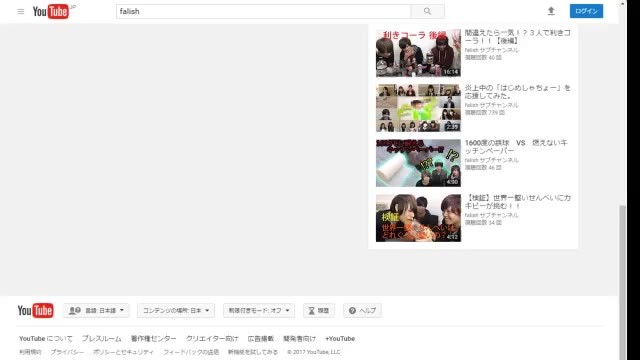Click the blue ログイン sign-in button
640x360 pixels.
(586, 11)
